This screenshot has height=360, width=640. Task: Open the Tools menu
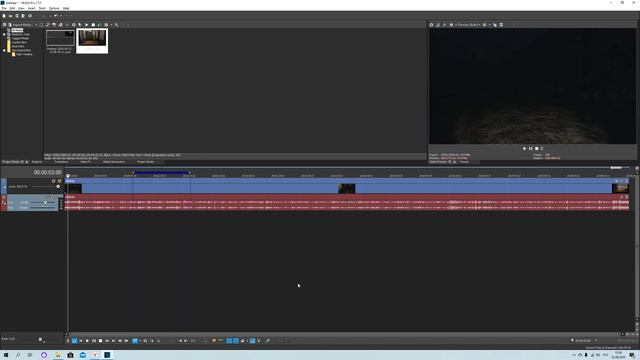pyautogui.click(x=42, y=8)
